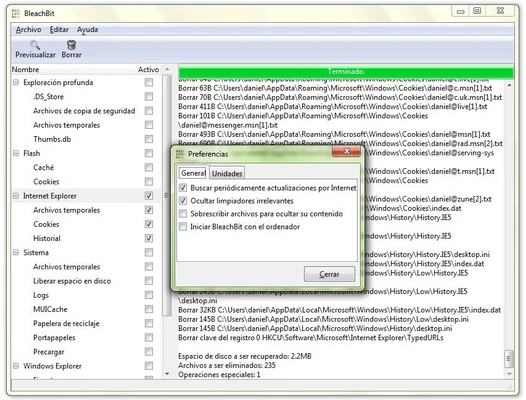Viewport: 526px width, 400px height.
Task: Maximize the BleachBit window
Action: [477, 11]
